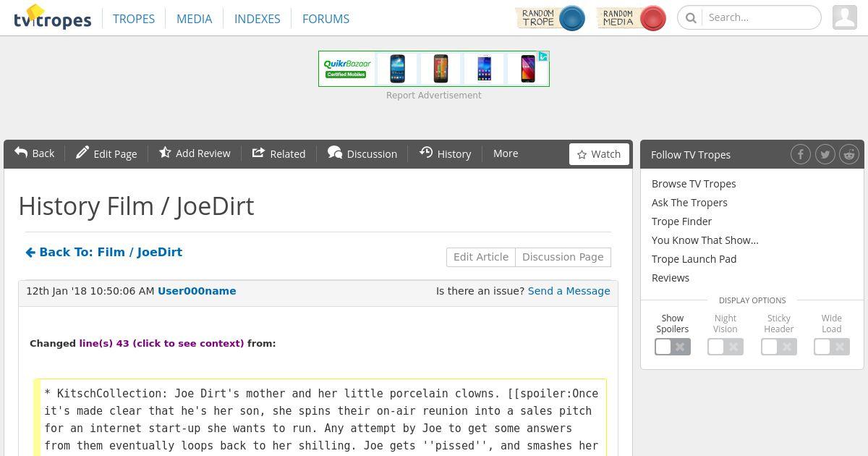The image size is (868, 456).
Task: Open Reviews in sidebar
Action: (x=671, y=278)
